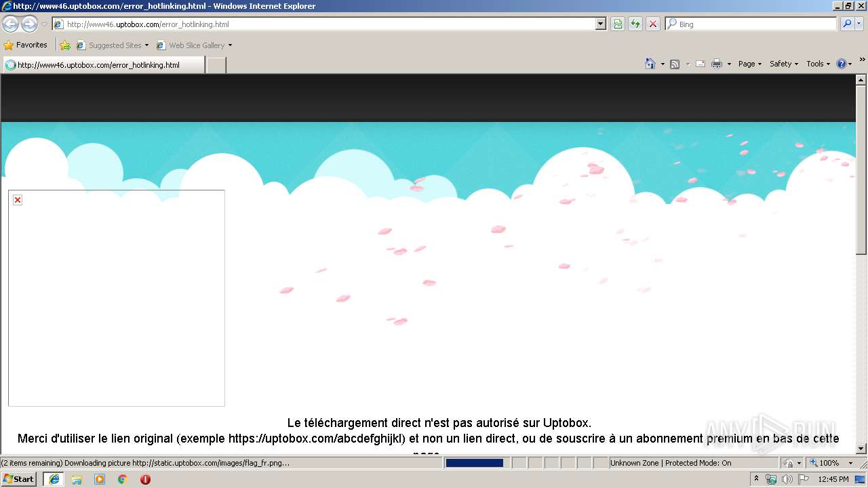Expand the Feeds dropdown arrow
868x488 pixels.
click(688, 64)
